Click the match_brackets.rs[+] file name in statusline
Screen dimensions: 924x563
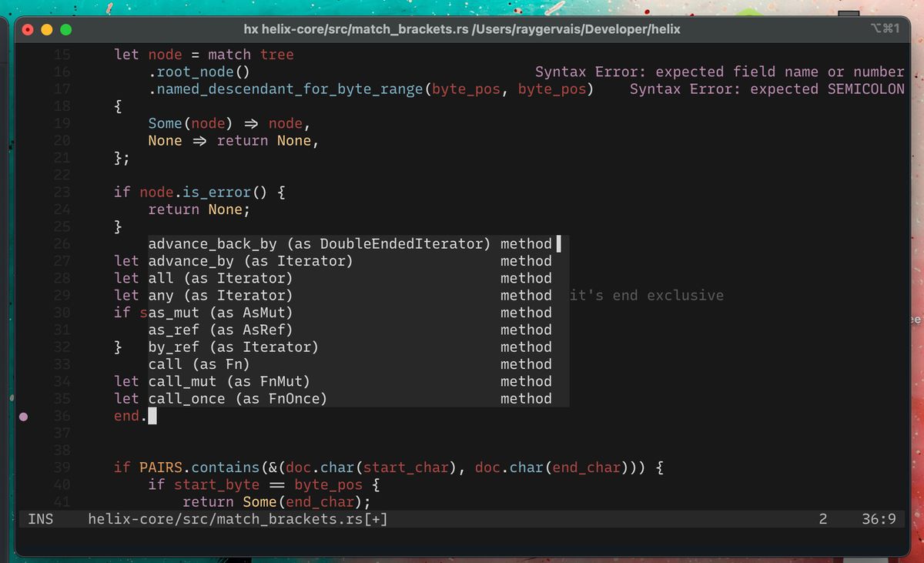click(238, 519)
